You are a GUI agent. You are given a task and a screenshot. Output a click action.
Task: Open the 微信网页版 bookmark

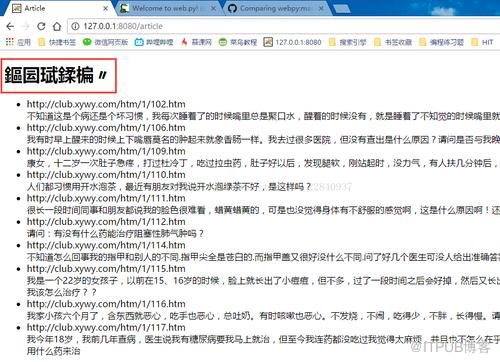point(105,42)
